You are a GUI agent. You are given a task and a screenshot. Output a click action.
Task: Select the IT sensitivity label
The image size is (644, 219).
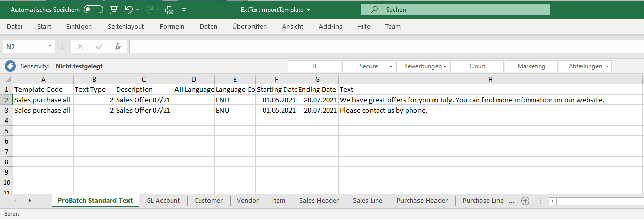click(315, 66)
